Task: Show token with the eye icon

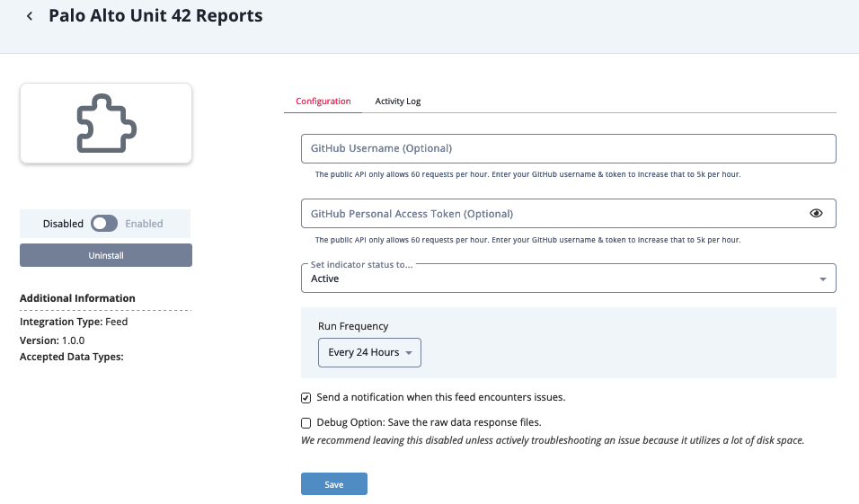Action: [x=816, y=213]
